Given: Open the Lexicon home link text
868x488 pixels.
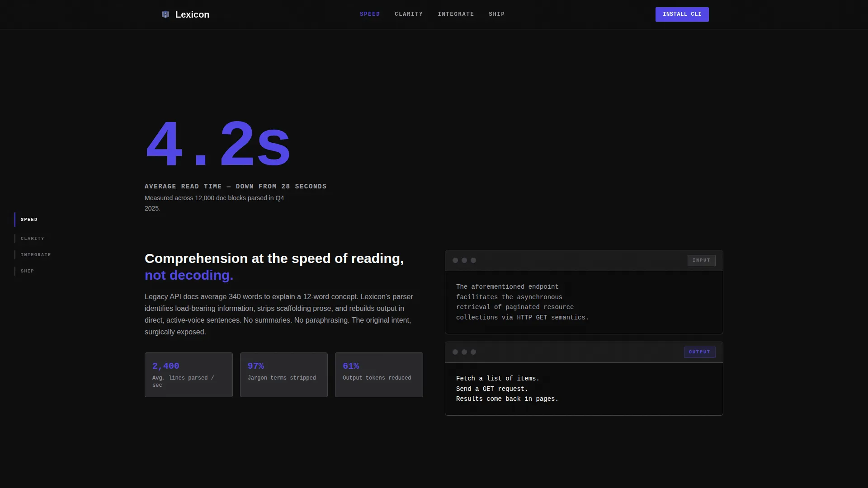Looking at the screenshot, I should [x=192, y=14].
